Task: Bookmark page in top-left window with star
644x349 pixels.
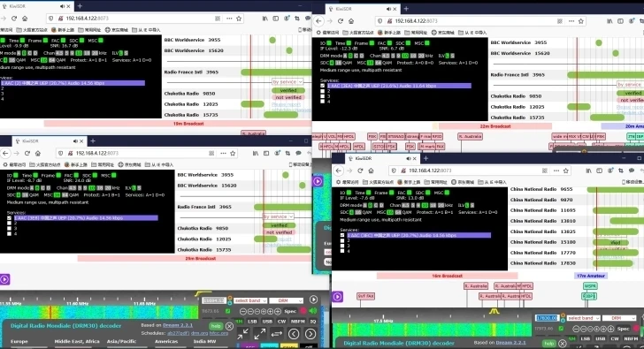Action: (239, 19)
